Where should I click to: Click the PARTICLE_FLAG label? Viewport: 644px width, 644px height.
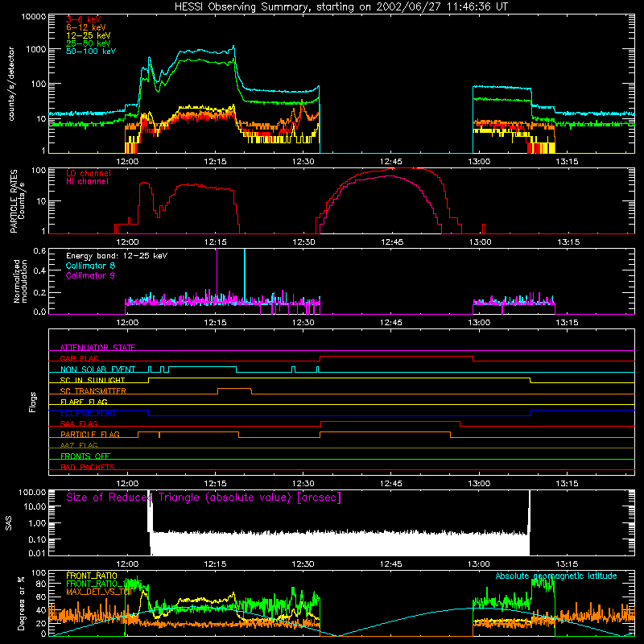[90, 434]
